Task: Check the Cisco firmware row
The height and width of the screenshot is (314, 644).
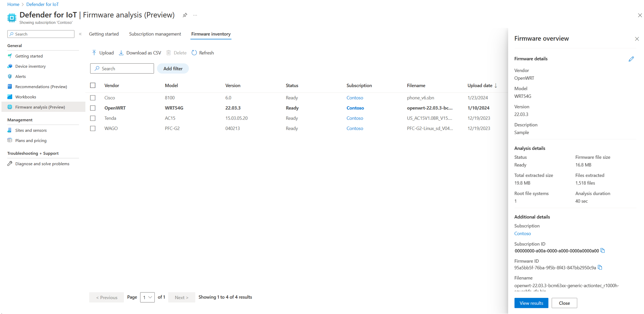Action: [x=93, y=98]
